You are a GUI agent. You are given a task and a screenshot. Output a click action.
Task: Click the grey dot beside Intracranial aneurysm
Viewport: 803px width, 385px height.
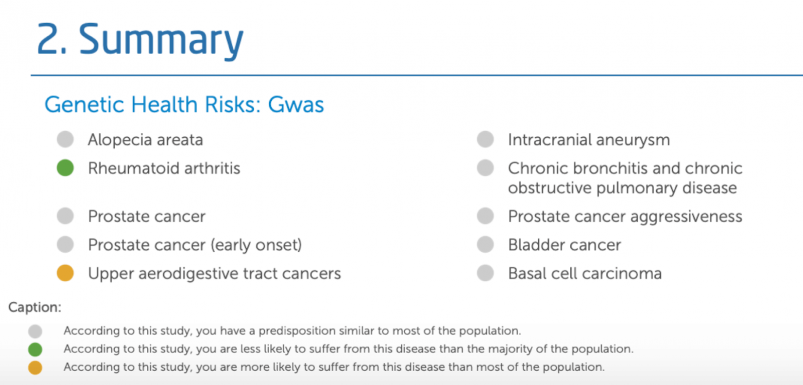[x=485, y=139]
